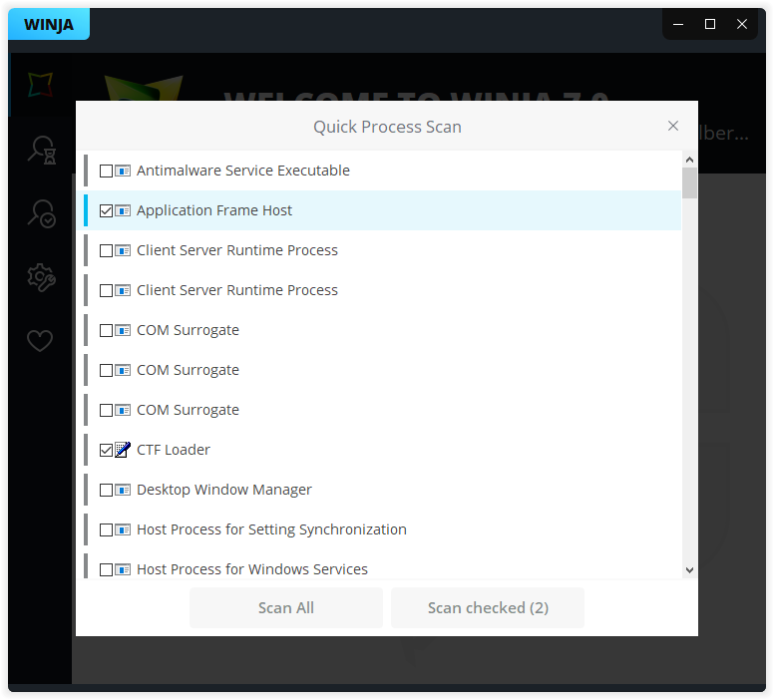Uncheck the Application Frame Host checkbox
The image size is (774, 700).
[x=107, y=210]
